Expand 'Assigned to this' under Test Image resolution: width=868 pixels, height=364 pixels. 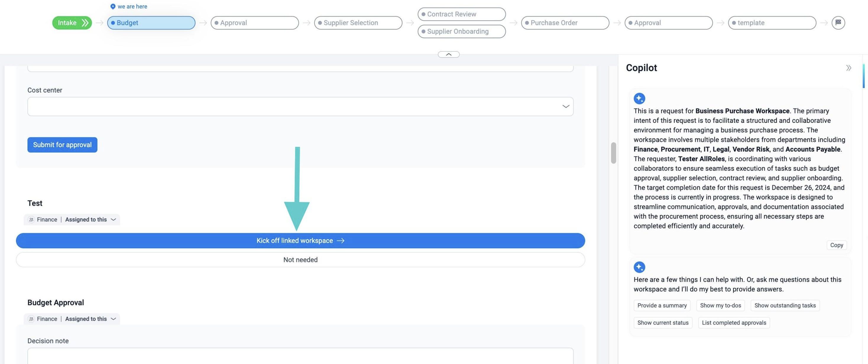(x=91, y=220)
